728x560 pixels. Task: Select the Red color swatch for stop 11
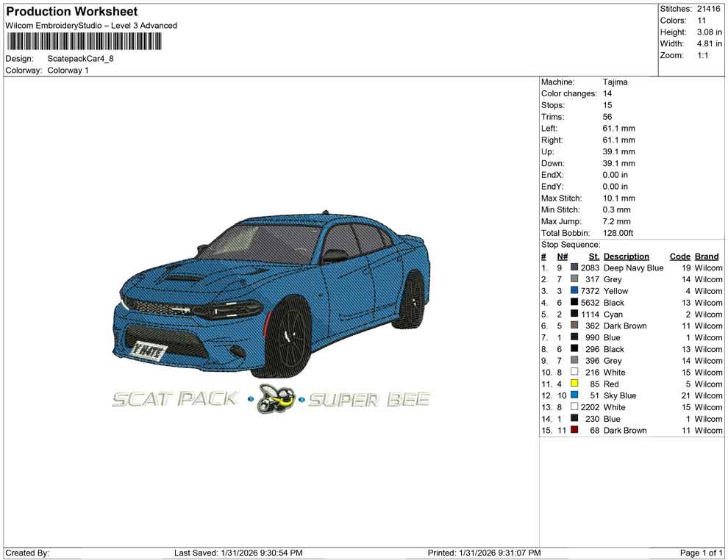tap(575, 384)
